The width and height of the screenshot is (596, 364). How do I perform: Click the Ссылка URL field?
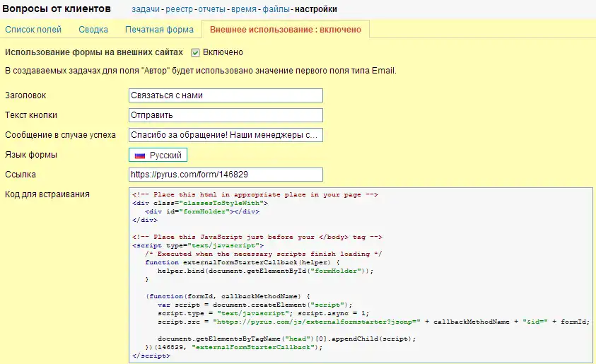pos(226,175)
